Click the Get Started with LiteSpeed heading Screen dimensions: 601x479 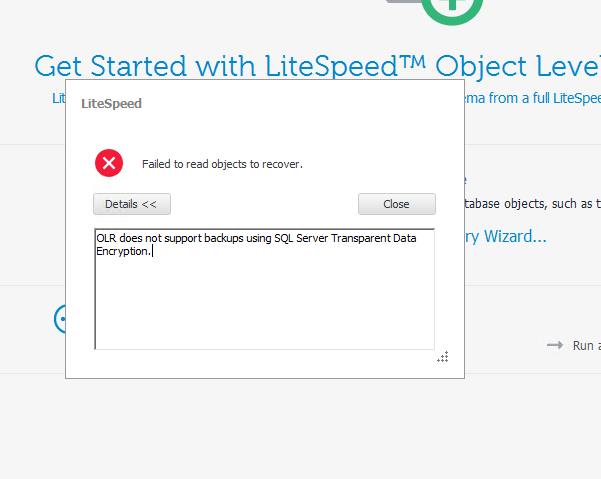click(x=317, y=66)
